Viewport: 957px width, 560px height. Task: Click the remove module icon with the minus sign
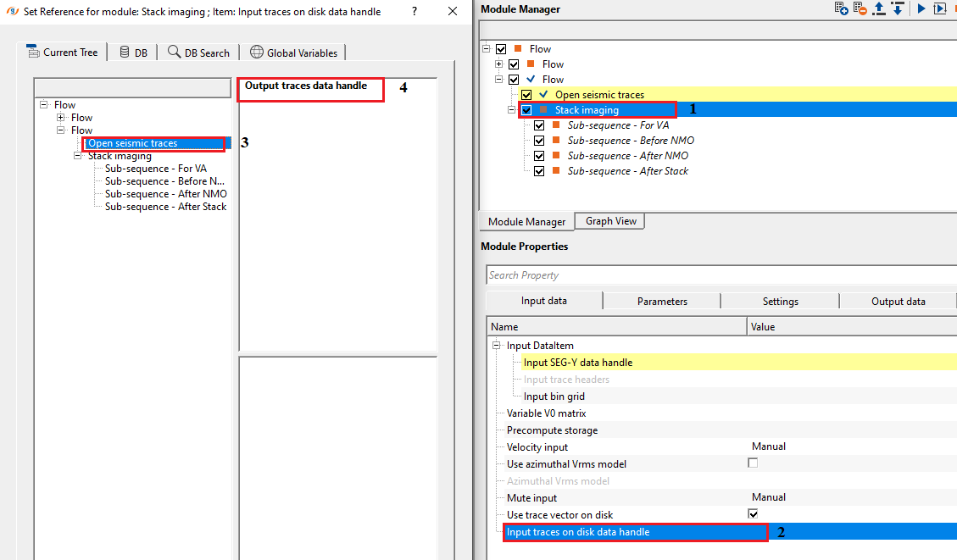point(860,8)
